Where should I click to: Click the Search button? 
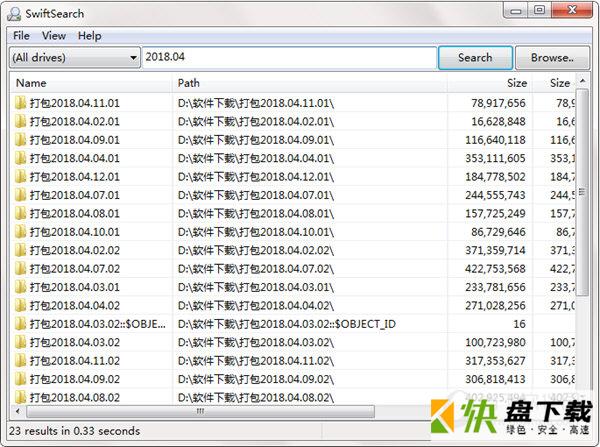tap(475, 58)
